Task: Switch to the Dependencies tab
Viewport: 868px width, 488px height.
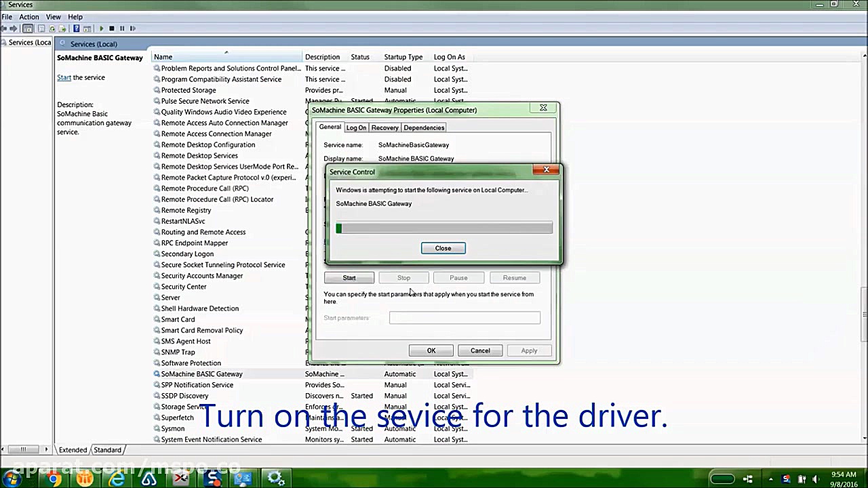Action: tap(424, 127)
